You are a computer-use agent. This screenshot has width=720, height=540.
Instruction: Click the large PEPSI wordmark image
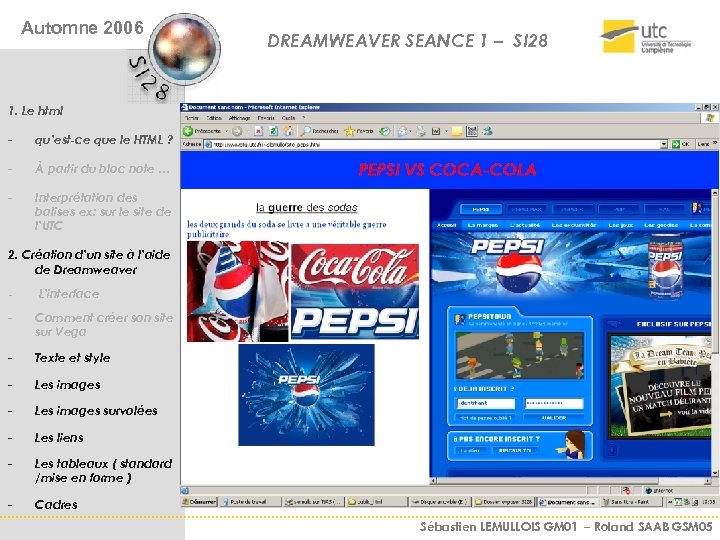coord(355,320)
